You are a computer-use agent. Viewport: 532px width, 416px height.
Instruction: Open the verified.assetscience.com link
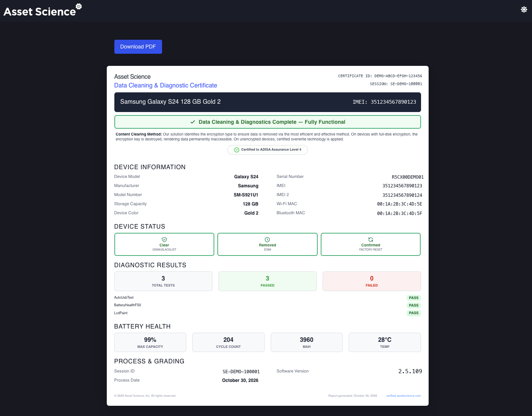[403, 396]
